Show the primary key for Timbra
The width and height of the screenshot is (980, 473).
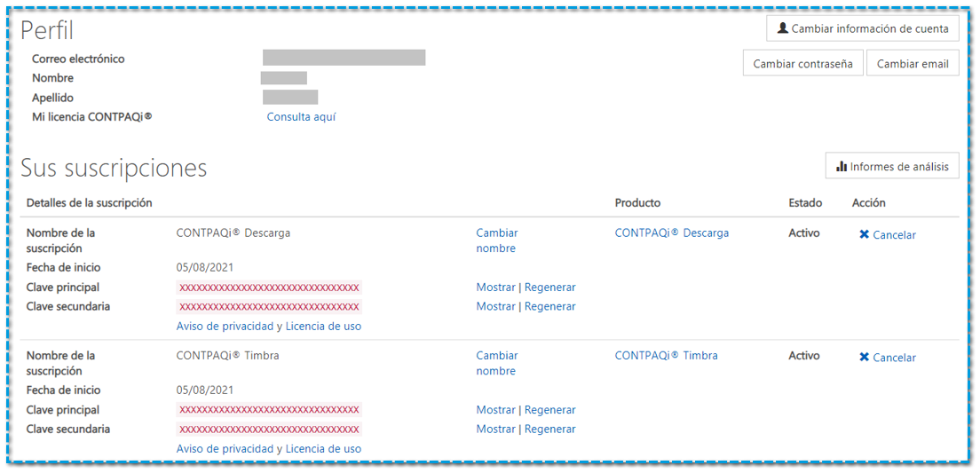pyautogui.click(x=495, y=410)
